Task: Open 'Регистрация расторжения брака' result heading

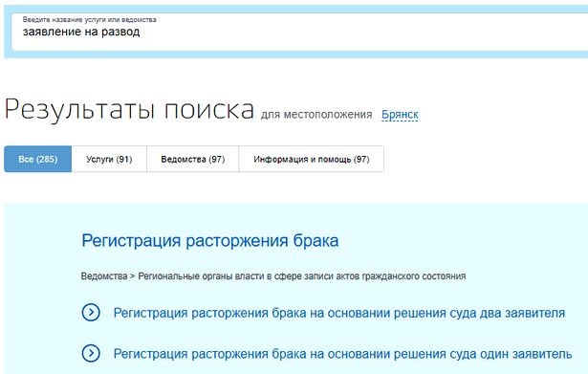Action: coord(210,241)
